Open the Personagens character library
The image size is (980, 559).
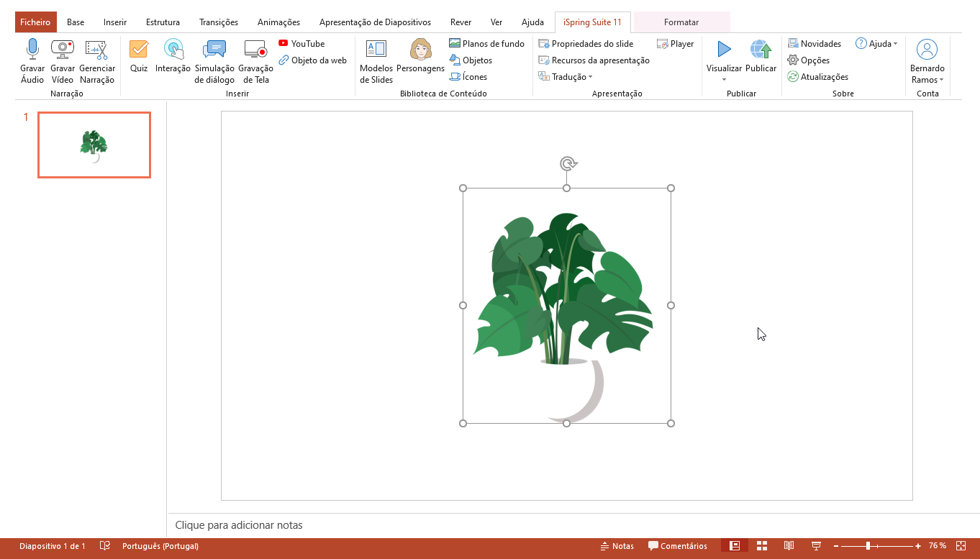[420, 50]
